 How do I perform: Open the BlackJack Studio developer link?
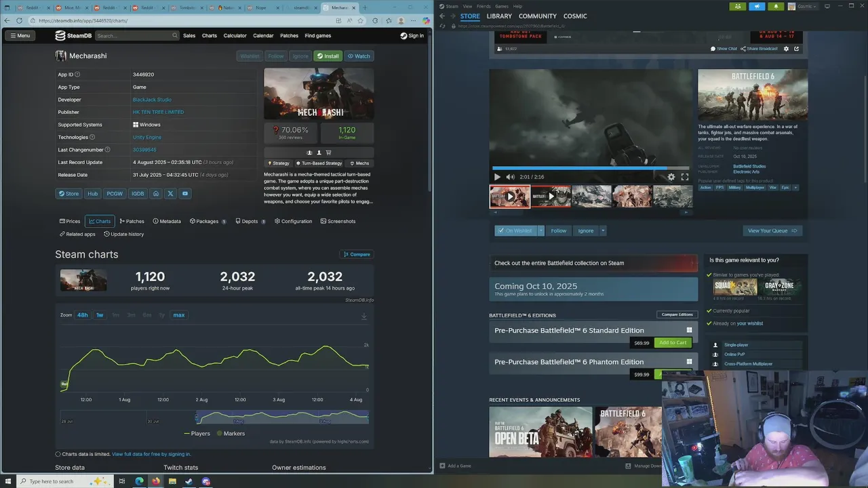coord(152,100)
